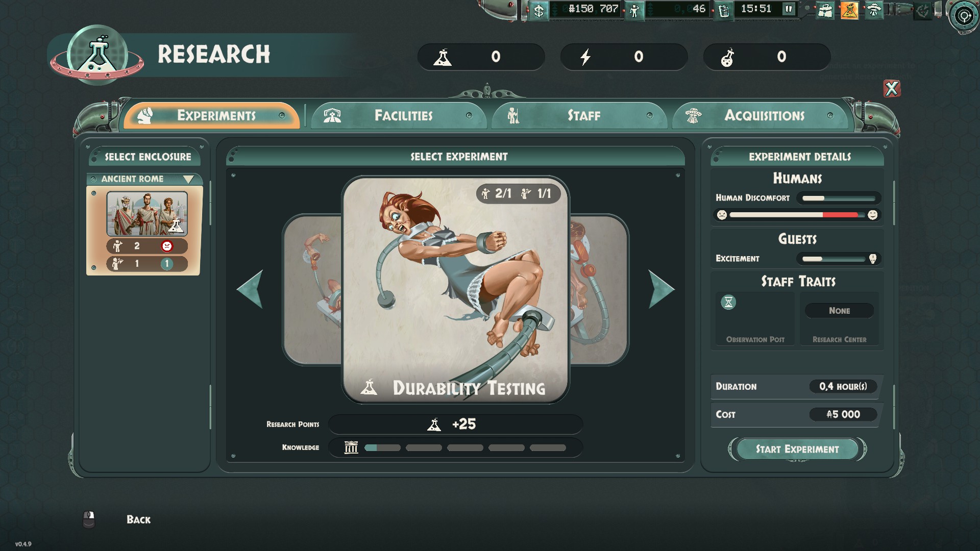Click the Back button
Screen dimensions: 980x551
[x=138, y=519]
